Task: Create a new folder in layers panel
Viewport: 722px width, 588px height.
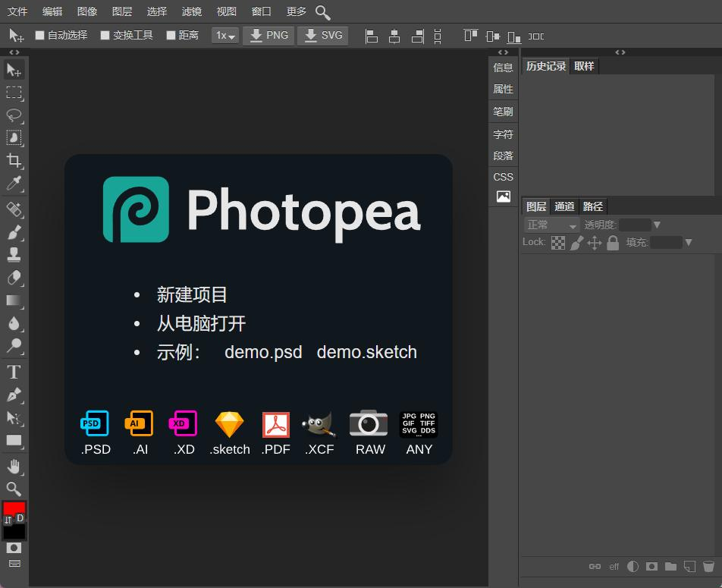Action: click(x=671, y=566)
